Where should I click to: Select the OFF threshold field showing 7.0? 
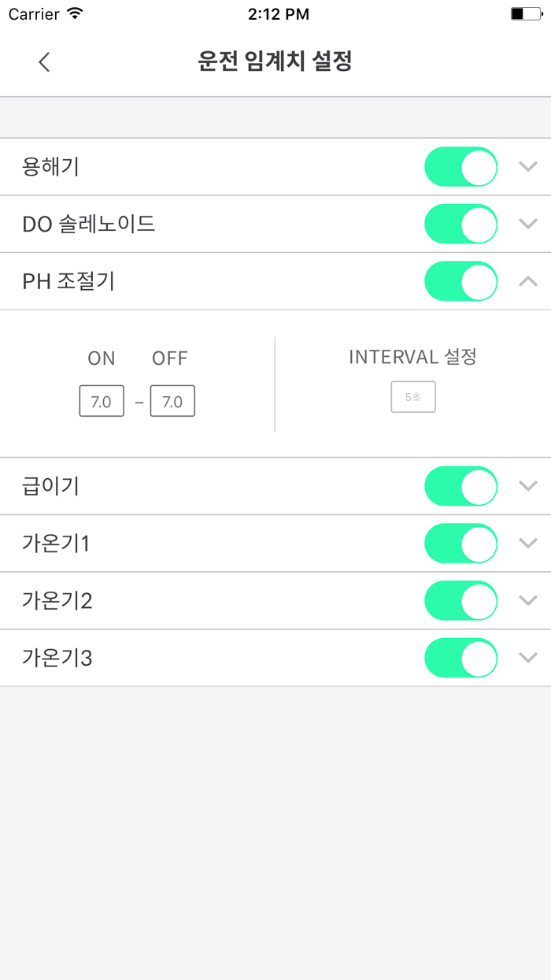tap(172, 401)
